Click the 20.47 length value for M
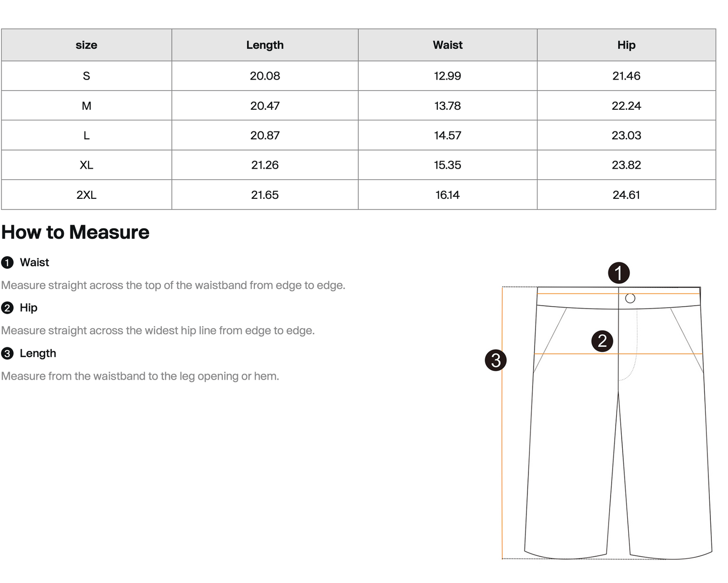Image resolution: width=728 pixels, height=583 pixels. 265,106
